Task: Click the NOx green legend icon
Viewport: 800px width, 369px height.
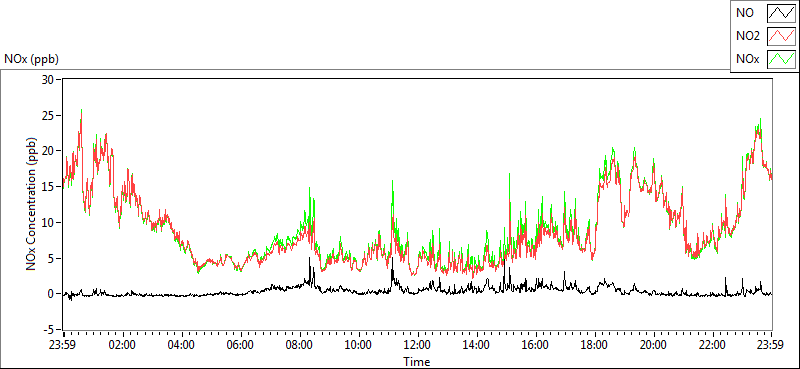Action: pos(781,60)
